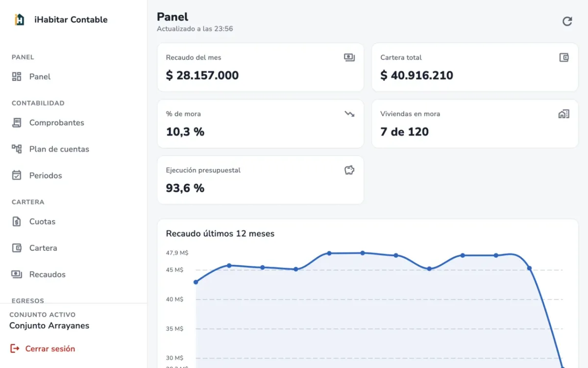Viewport: 588px width, 368px height.
Task: Click the 40 M$ axis label
Action: (x=175, y=299)
